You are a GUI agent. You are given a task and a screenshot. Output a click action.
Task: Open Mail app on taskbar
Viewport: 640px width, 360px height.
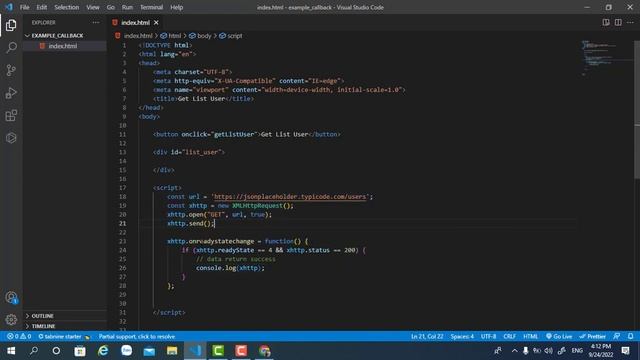149,351
